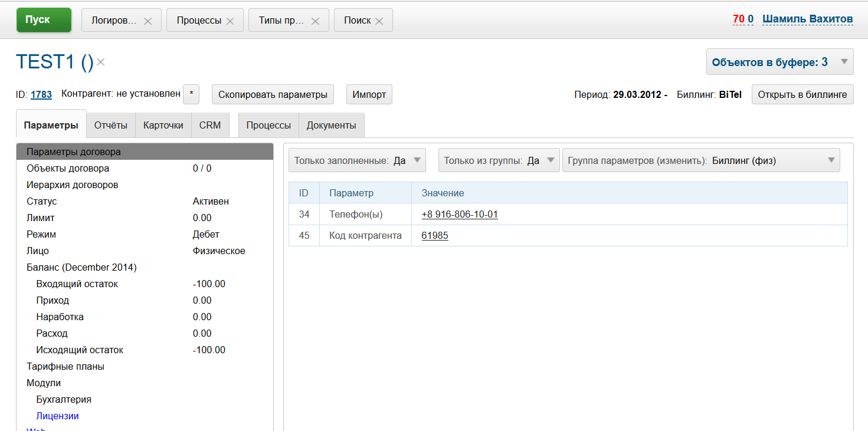Click Скопировать параметры button
The width and height of the screenshot is (868, 431).
(x=273, y=94)
